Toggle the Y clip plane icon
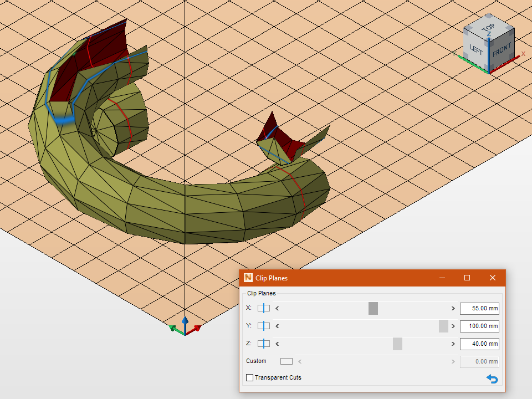The image size is (532, 399). tap(264, 326)
